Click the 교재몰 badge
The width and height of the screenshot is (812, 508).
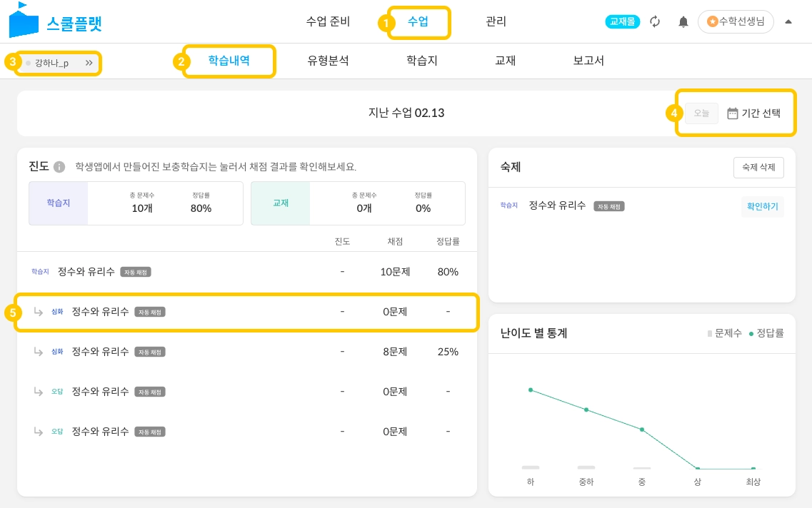(623, 21)
